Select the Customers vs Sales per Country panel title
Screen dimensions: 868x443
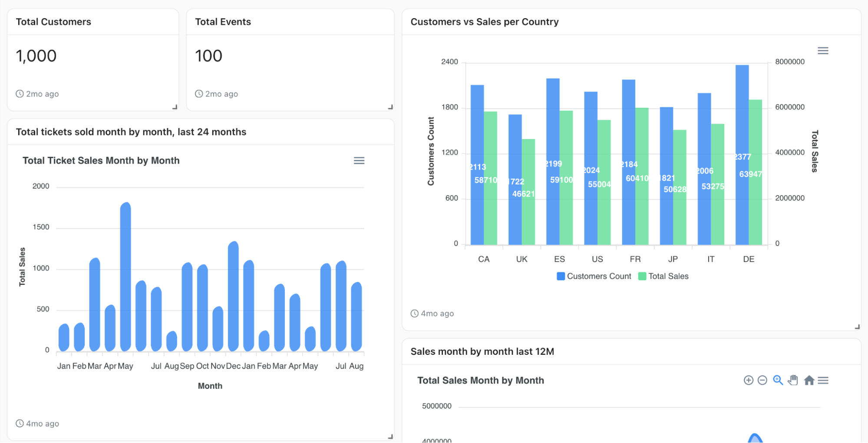[485, 22]
